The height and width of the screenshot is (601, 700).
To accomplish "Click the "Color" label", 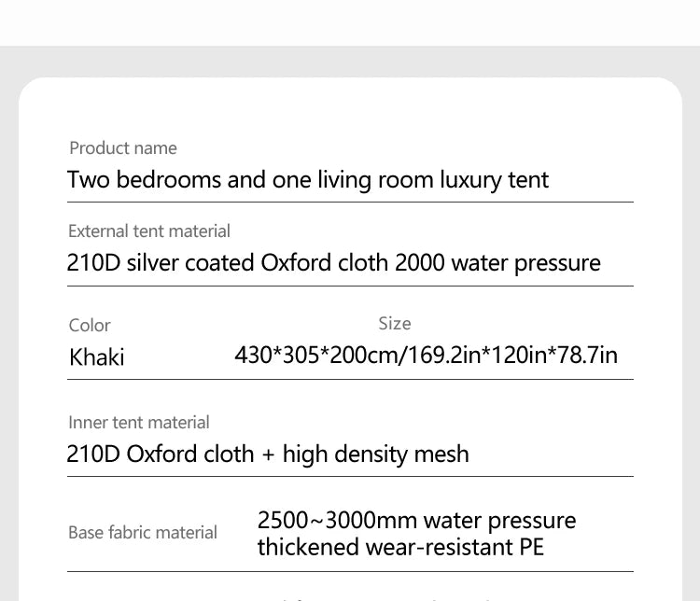I will point(90,326).
